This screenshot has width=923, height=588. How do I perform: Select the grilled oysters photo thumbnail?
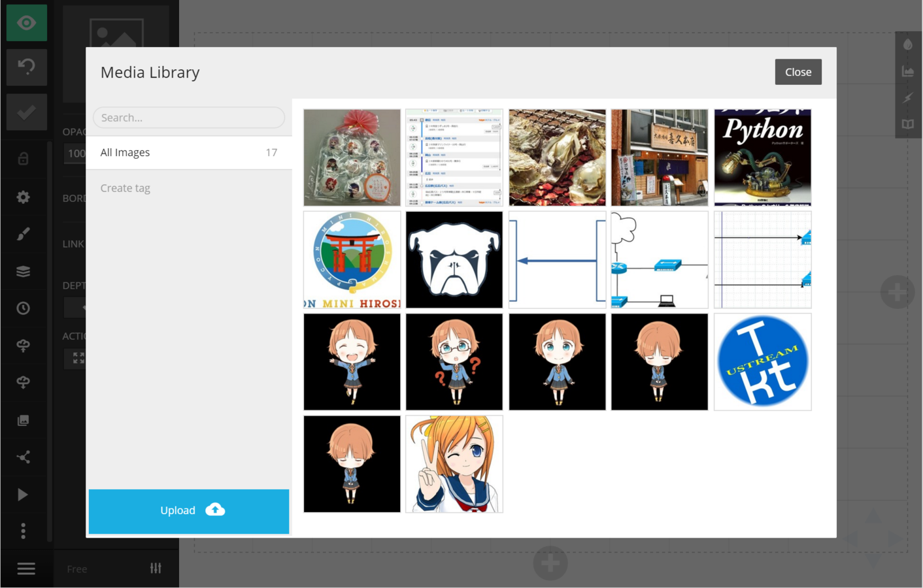[558, 157]
